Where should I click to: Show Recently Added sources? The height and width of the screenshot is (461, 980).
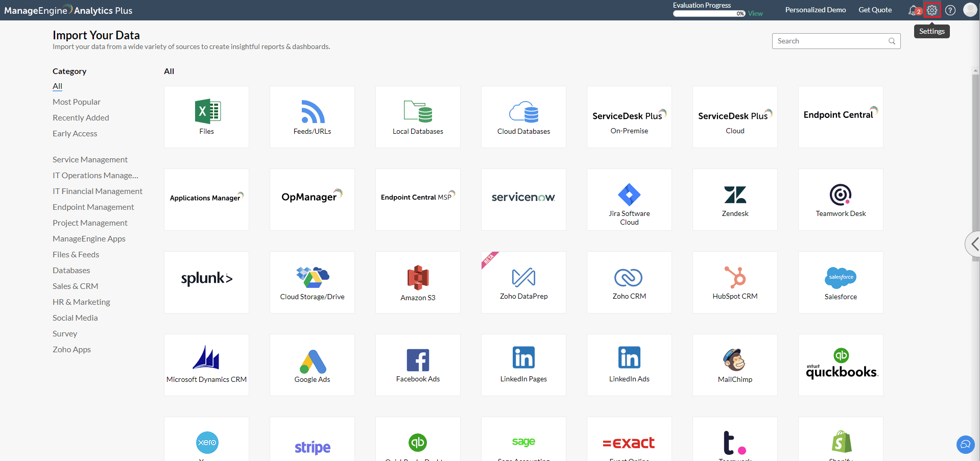tap(81, 118)
